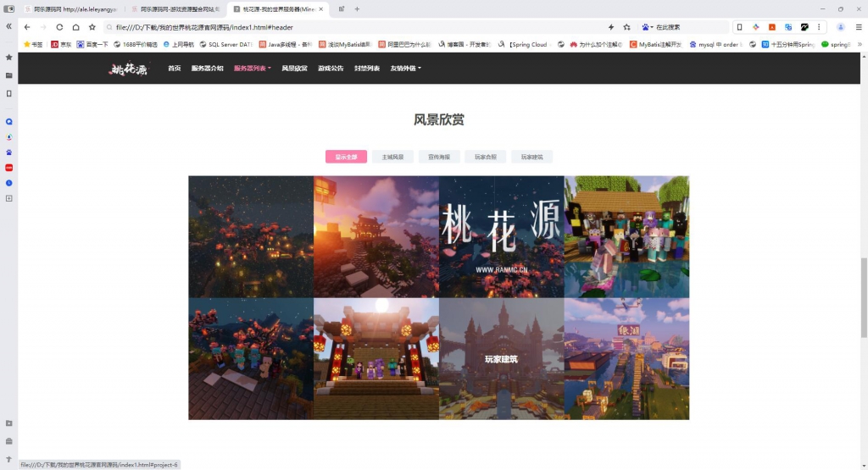Open the mysql 中 order bookmark
Viewport: 868px width, 470px height.
coord(715,44)
